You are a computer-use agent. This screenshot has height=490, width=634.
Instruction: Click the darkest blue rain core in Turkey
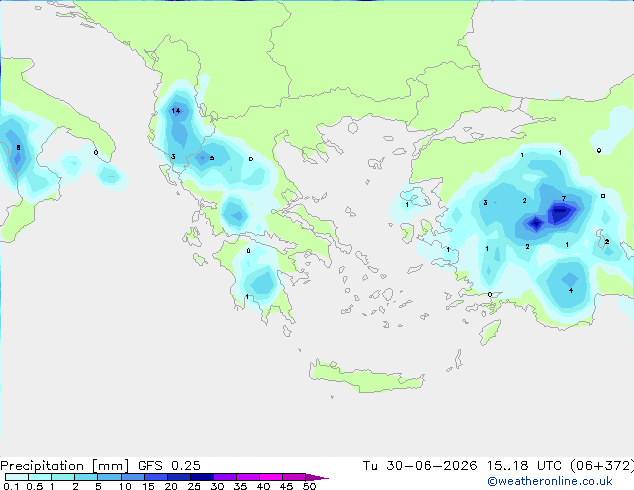[x=561, y=211]
